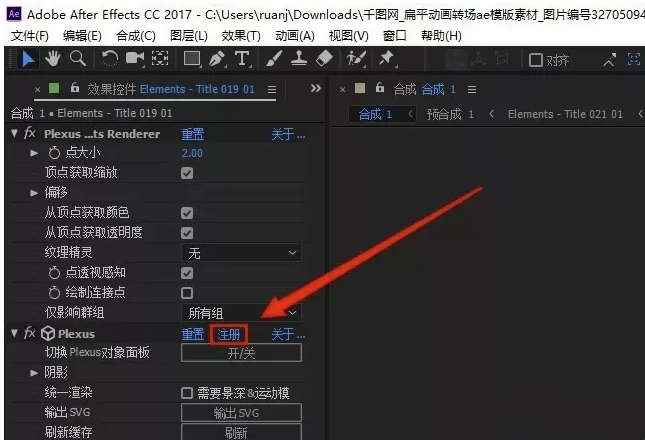This screenshot has height=440, width=645.
Task: Select the Hand tool
Action: 53,59
